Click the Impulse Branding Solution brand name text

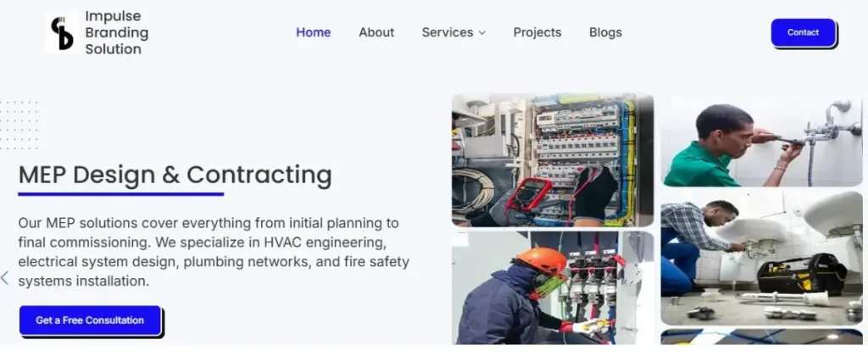click(116, 33)
